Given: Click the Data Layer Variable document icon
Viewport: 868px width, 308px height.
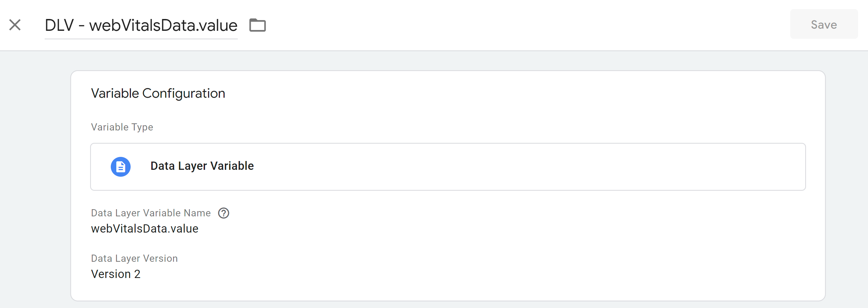Looking at the screenshot, I should pos(120,166).
